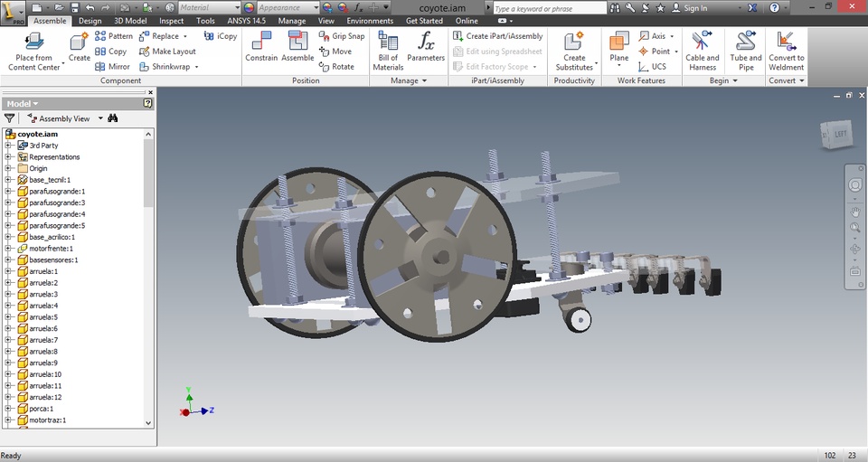Open Cable and Harness environment
This screenshot has width=868, height=462.
(703, 52)
